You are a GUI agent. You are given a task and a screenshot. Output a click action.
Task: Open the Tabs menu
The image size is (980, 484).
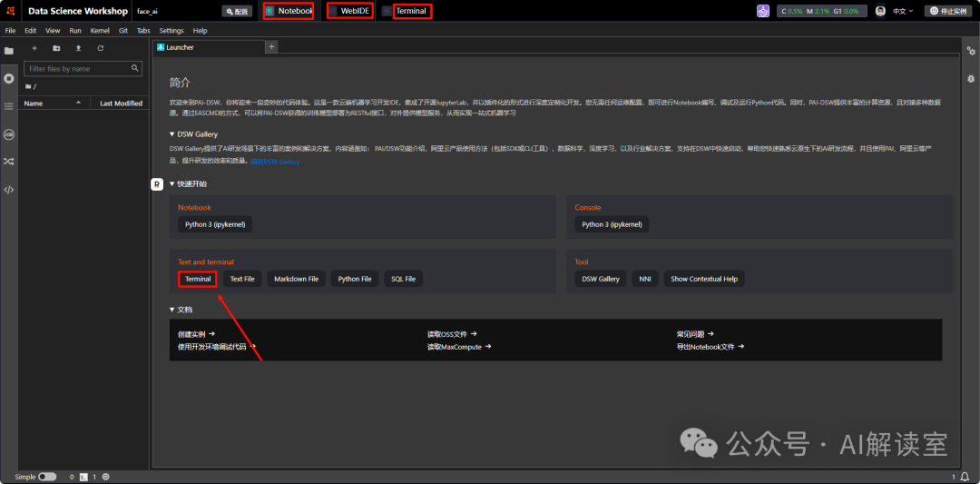[x=143, y=31]
